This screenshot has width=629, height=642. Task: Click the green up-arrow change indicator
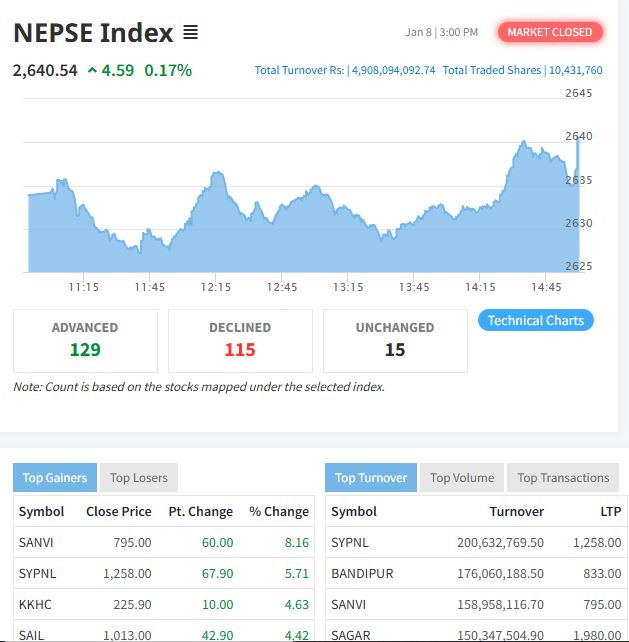click(x=93, y=70)
